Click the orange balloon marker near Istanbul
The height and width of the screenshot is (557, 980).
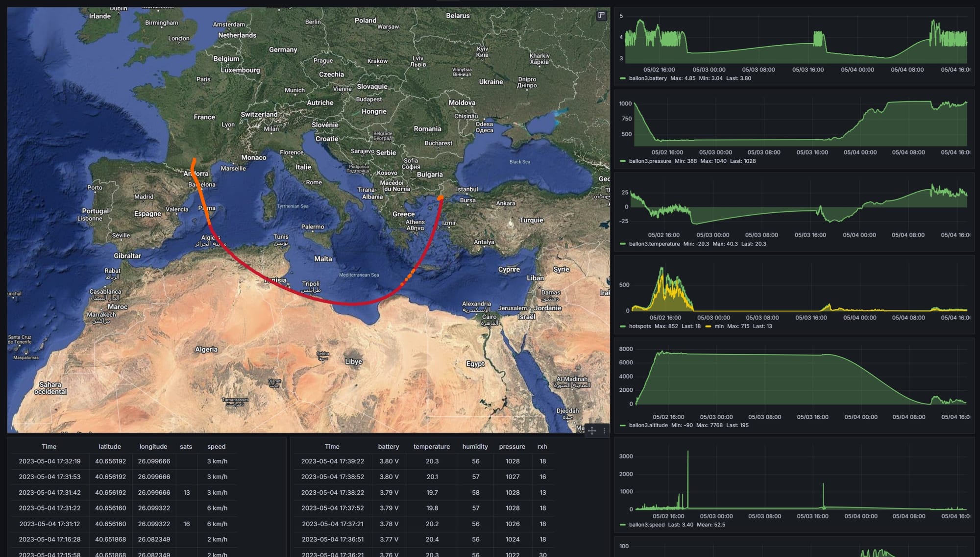pyautogui.click(x=440, y=197)
